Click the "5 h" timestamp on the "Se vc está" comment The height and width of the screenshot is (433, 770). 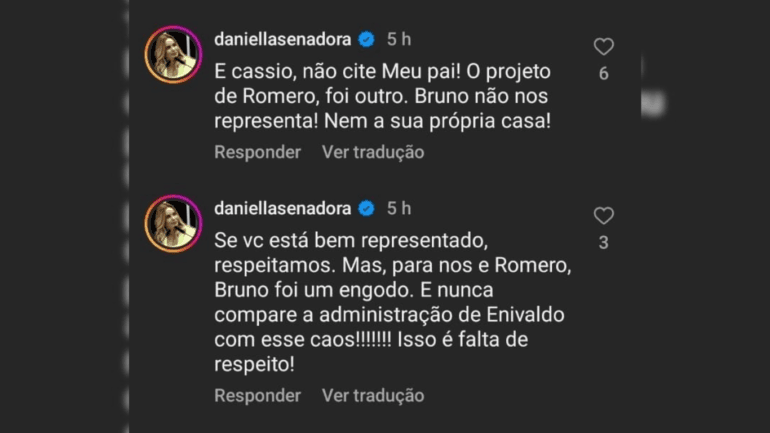399,208
